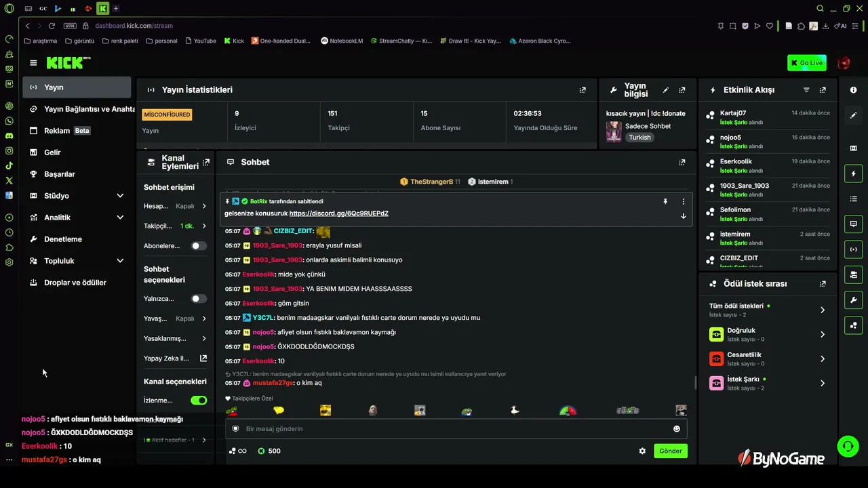Screen dimensions: 868x488
Task: Open the YouTube bookmark
Action: (x=199, y=41)
